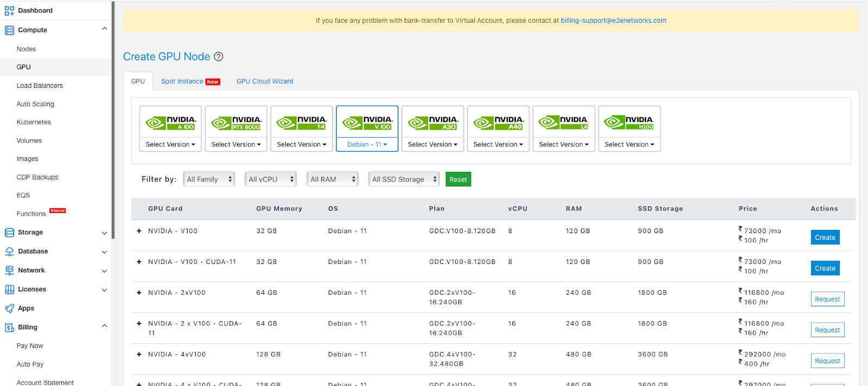Click the Billing icon in sidebar
Viewport: 868px width, 386px height.
point(9,327)
